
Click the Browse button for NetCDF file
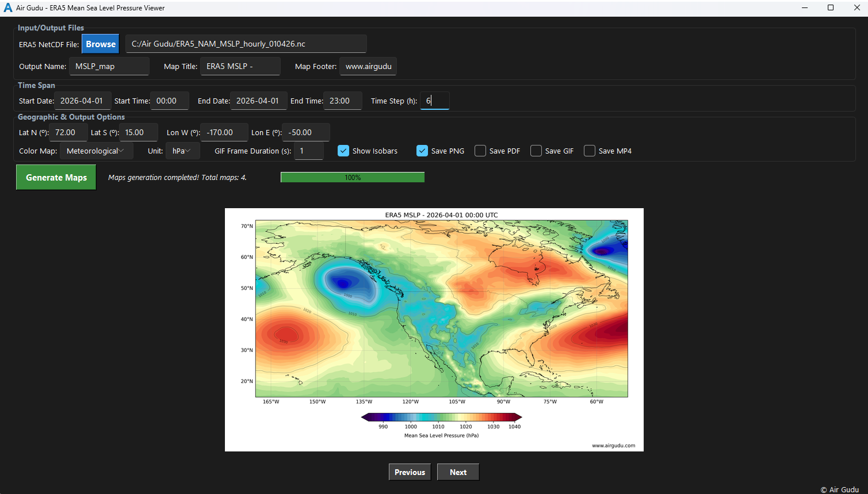click(x=101, y=44)
